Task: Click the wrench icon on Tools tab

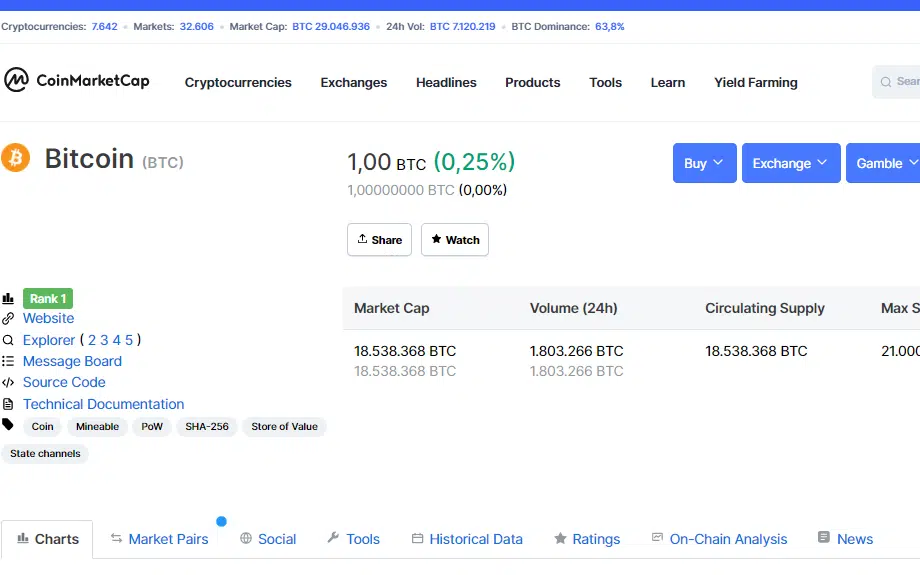Action: click(333, 537)
